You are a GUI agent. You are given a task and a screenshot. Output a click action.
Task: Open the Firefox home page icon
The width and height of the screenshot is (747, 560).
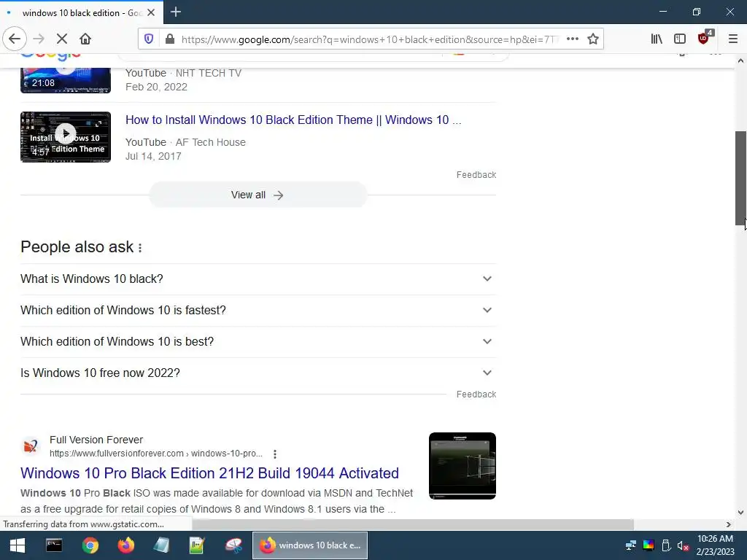pyautogui.click(x=85, y=39)
